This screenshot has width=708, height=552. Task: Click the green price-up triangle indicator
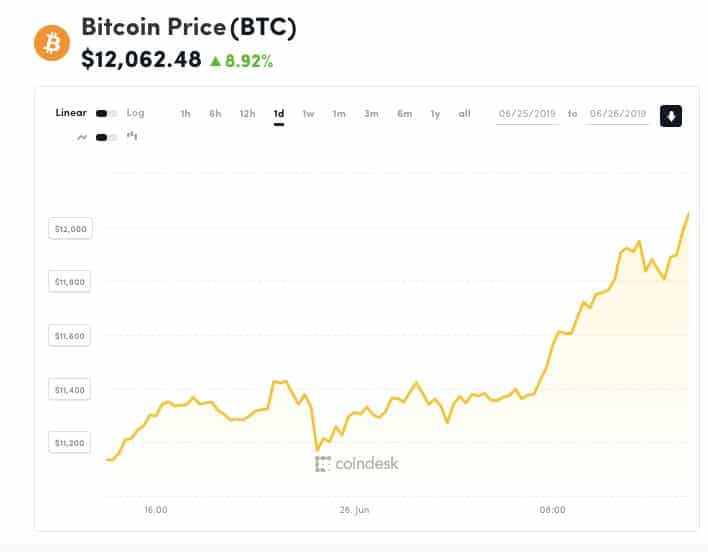coord(215,61)
